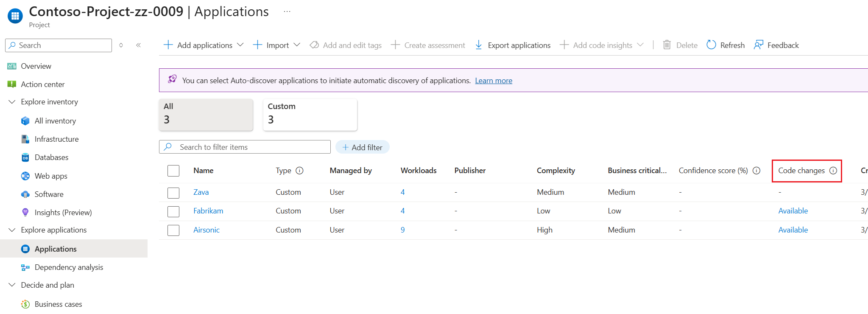Click the Refresh circular arrow icon

pos(711,45)
